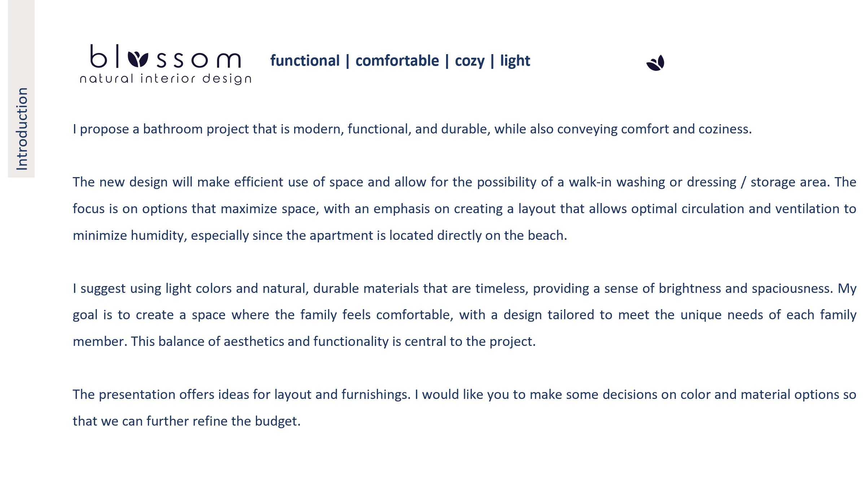
Task: Select the line starting 'I suggest using light colors'
Action: 464,289
